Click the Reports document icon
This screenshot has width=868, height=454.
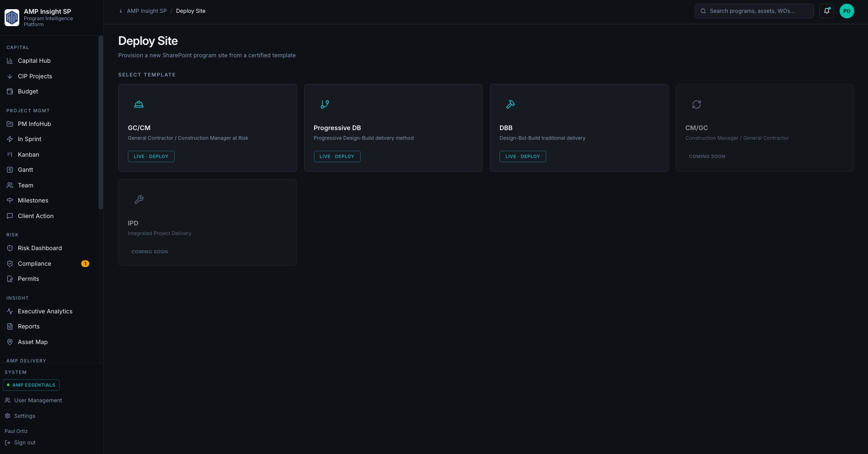pyautogui.click(x=10, y=326)
